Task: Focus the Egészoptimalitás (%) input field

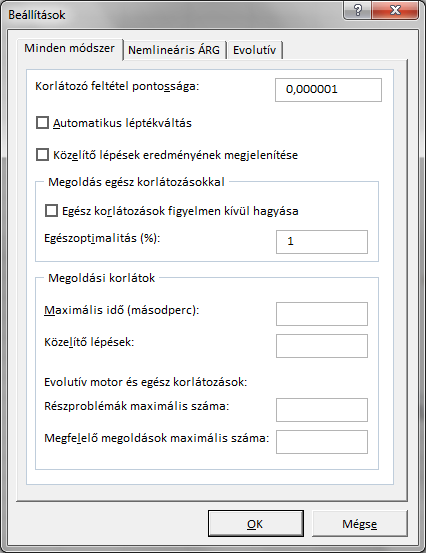Action: (322, 242)
